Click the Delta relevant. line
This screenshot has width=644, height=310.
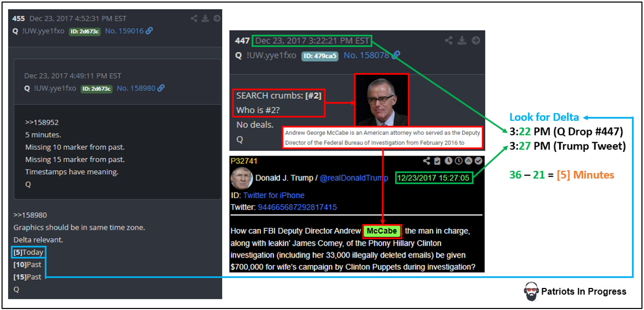pyautogui.click(x=38, y=240)
